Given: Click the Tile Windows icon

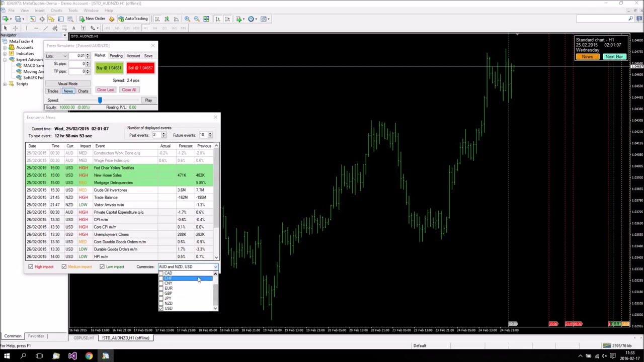Looking at the screenshot, I should point(206,19).
